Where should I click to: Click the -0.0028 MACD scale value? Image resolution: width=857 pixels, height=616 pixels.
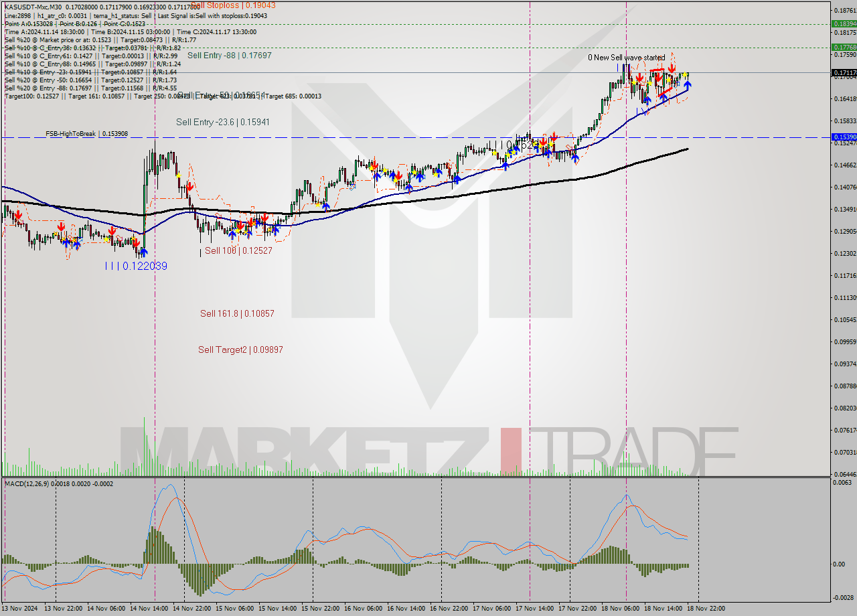(844, 597)
